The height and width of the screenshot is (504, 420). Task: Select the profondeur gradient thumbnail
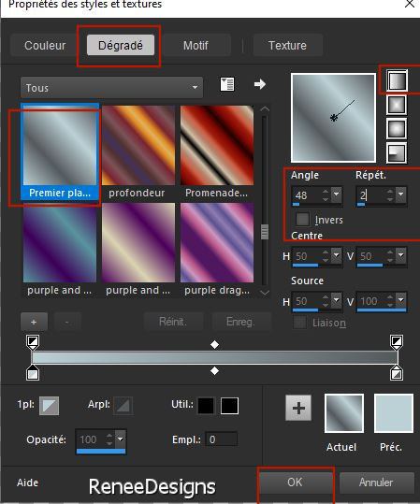coord(138,151)
